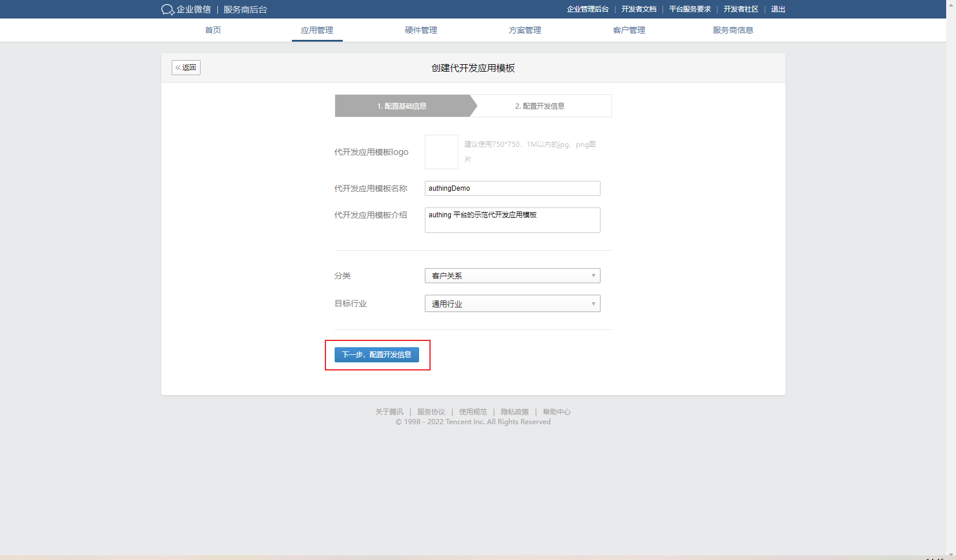The width and height of the screenshot is (956, 560).
Task: Open the 硬件管理 tab
Action: [421, 30]
